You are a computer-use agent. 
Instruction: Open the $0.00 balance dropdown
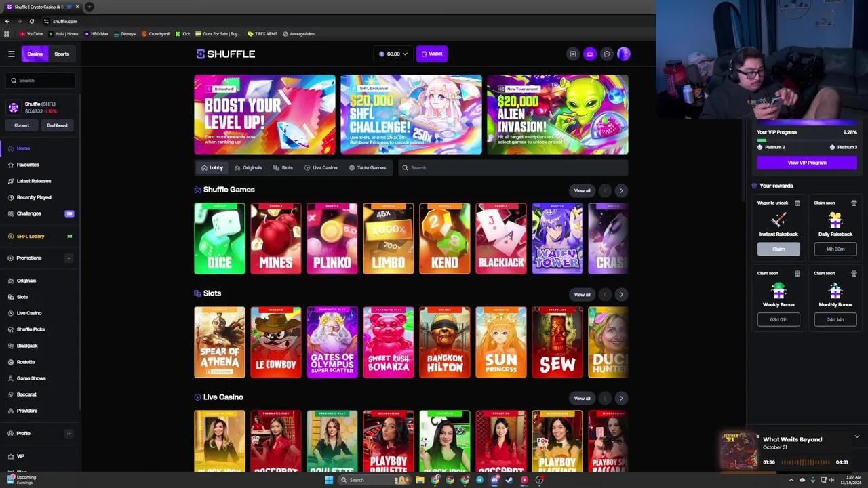tap(393, 54)
